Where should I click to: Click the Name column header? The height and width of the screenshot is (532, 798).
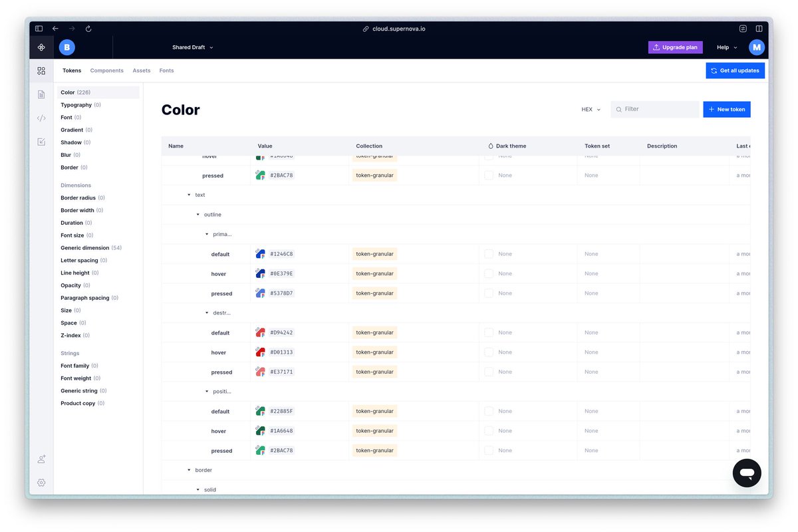pyautogui.click(x=176, y=146)
